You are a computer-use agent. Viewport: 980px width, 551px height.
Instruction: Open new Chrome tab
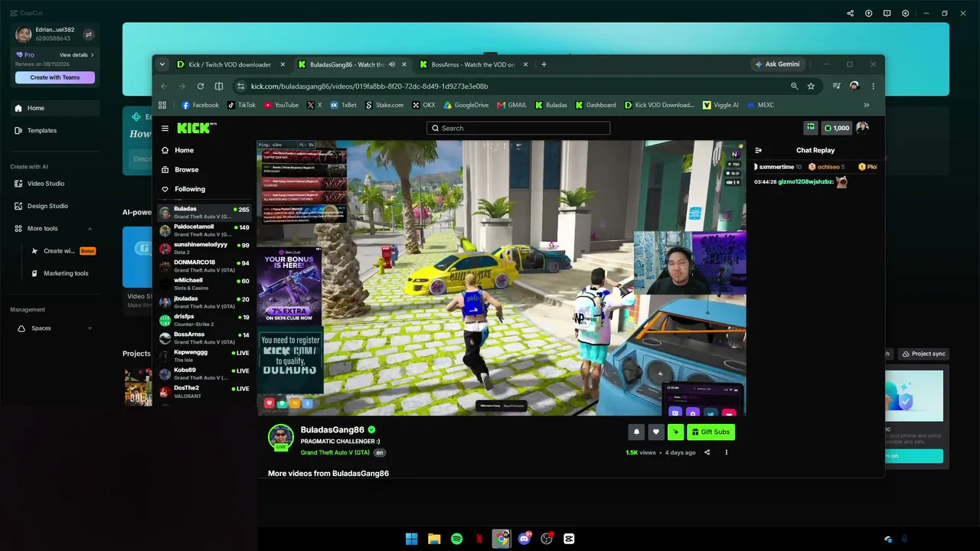coord(544,64)
